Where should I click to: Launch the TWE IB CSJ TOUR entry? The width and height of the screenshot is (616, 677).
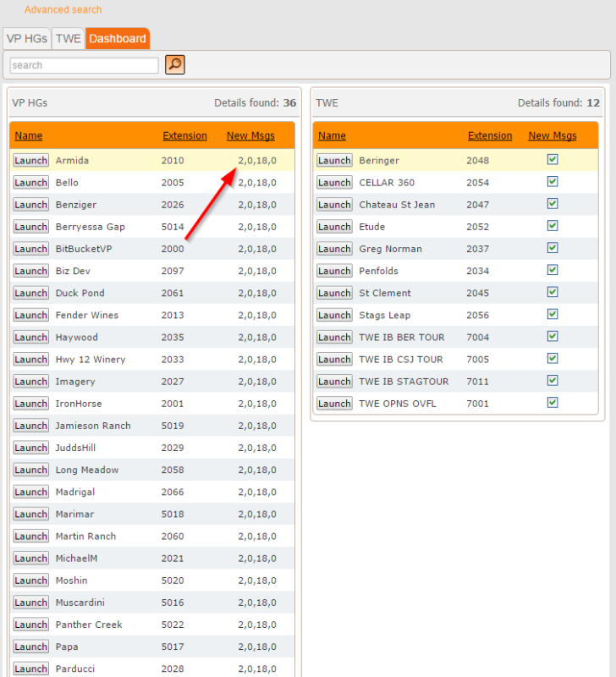[334, 359]
